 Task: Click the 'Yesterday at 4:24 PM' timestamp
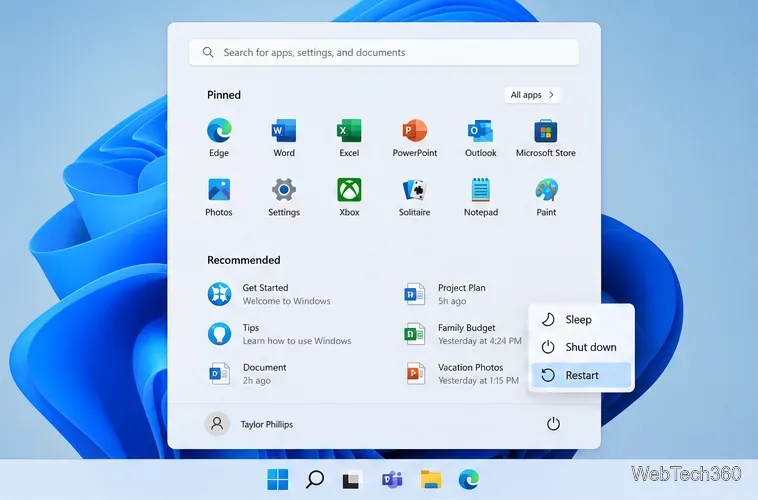point(480,341)
